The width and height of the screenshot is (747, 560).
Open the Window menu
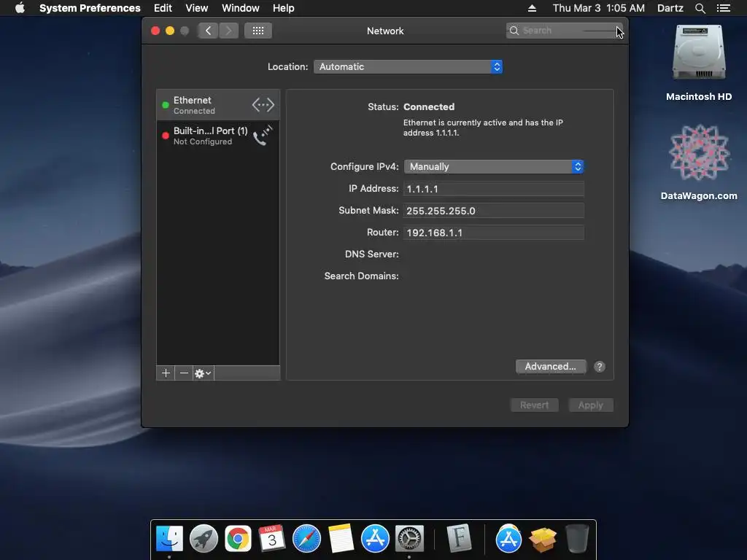241,8
